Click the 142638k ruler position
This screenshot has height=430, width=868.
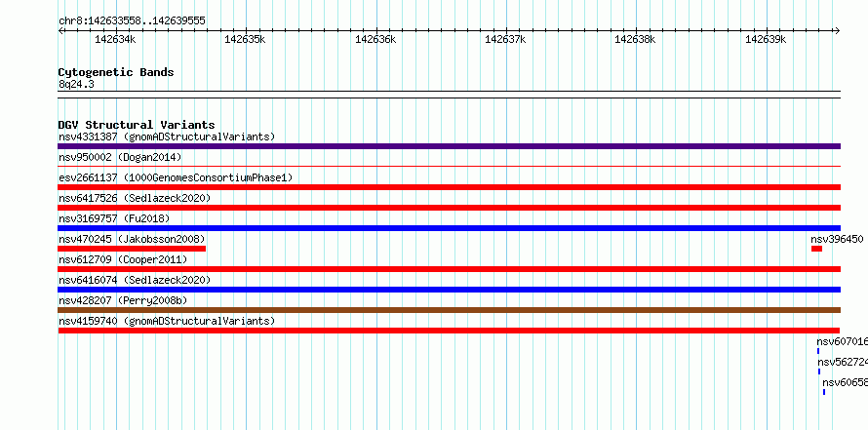click(x=636, y=39)
